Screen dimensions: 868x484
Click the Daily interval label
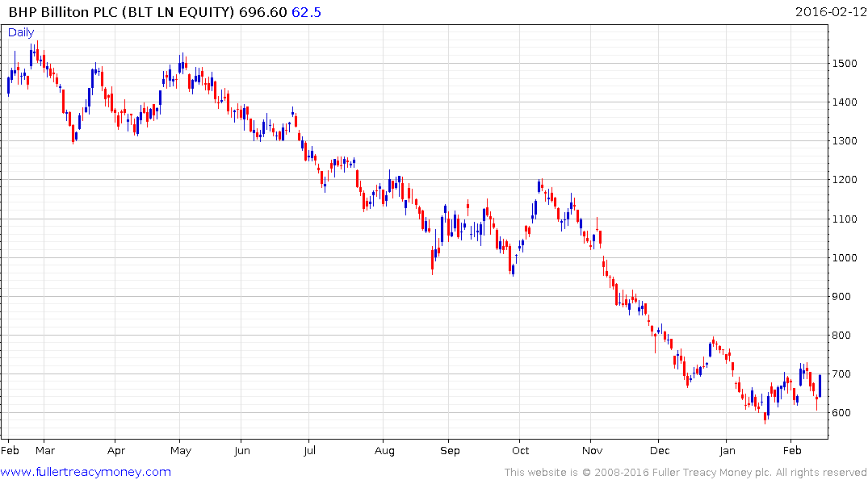click(21, 32)
